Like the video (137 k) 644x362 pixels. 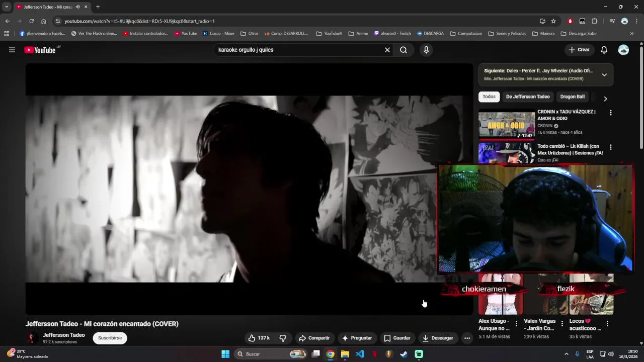pos(259,338)
